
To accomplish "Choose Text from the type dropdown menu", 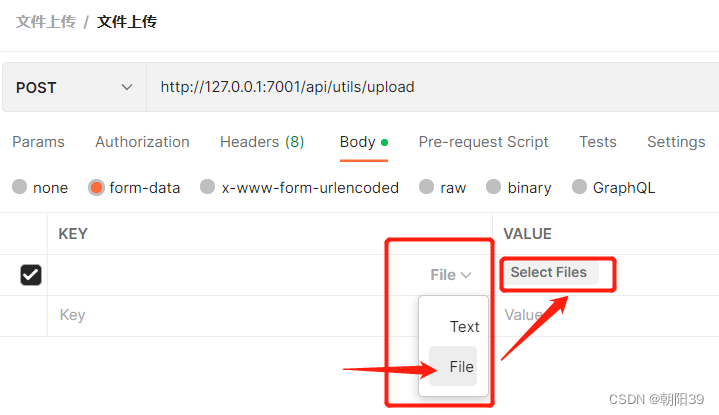I will point(464,327).
